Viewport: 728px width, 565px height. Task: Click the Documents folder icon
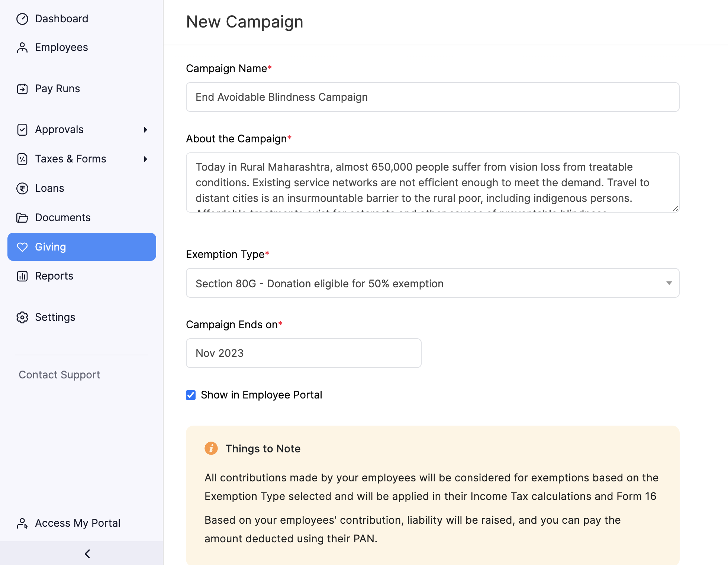pos(22,218)
